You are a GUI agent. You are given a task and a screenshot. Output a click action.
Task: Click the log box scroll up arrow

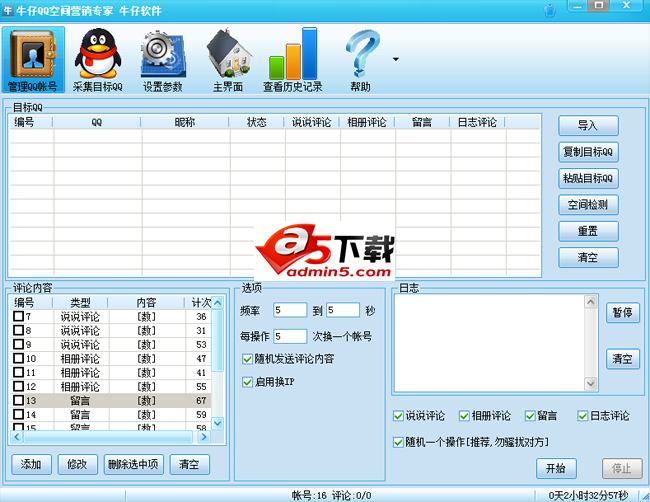pos(591,302)
